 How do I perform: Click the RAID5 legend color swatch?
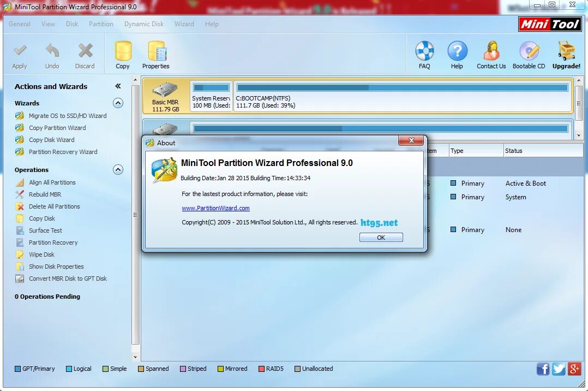[x=261, y=369]
